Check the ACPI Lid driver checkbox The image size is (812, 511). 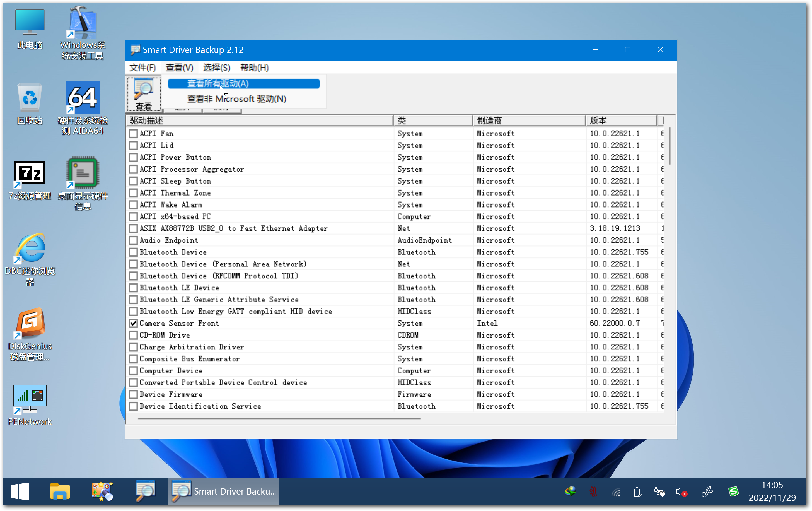pos(134,145)
